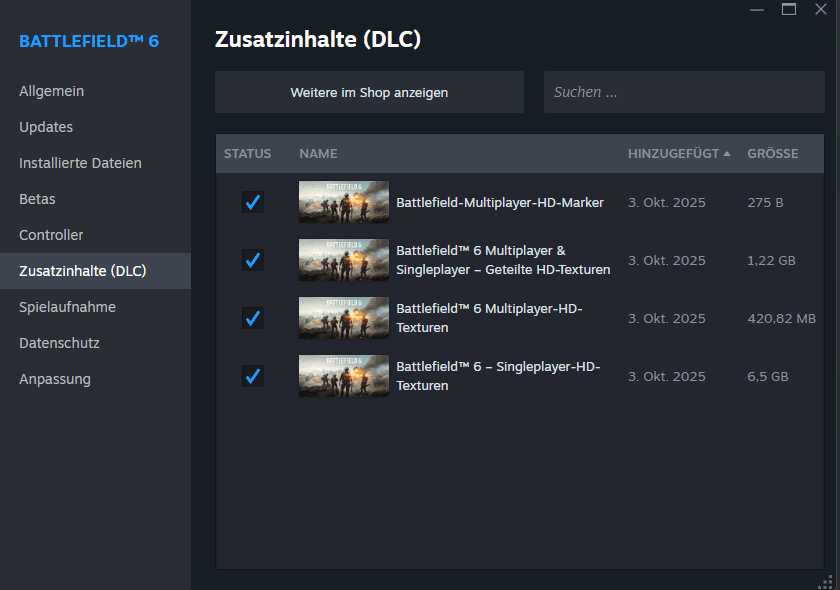The height and width of the screenshot is (590, 840).
Task: Click thumbnail of Geteilte HD-Texturen DLC
Action: tap(344, 260)
